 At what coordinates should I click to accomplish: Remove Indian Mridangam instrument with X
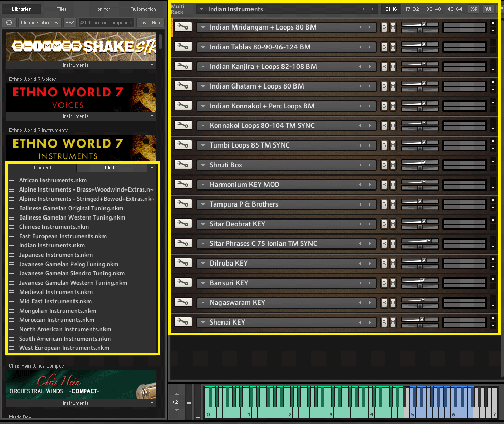click(x=493, y=23)
